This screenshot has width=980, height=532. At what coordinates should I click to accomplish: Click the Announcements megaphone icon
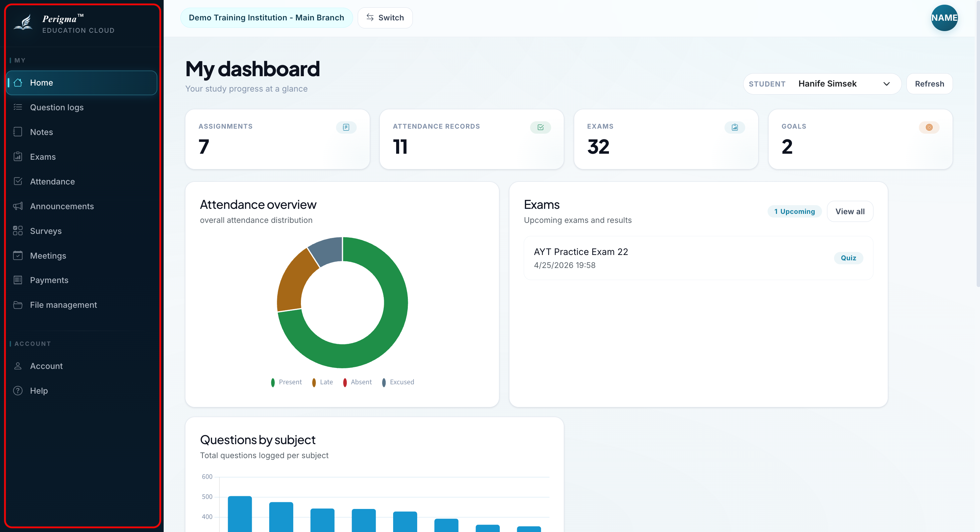tap(18, 206)
